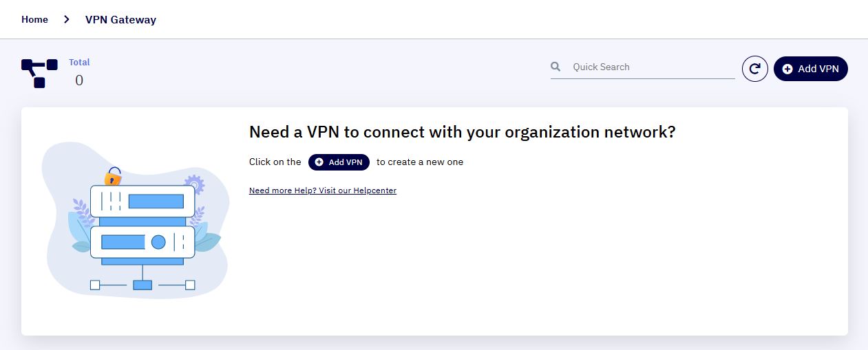Click the inline Add VPN pill button

(339, 162)
